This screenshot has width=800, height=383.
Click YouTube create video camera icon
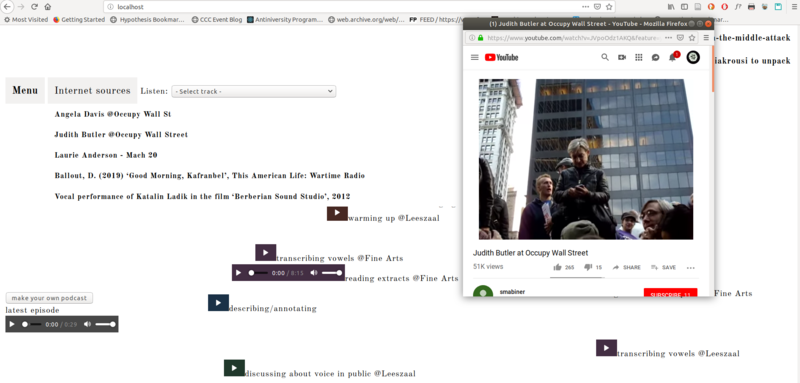(622, 58)
